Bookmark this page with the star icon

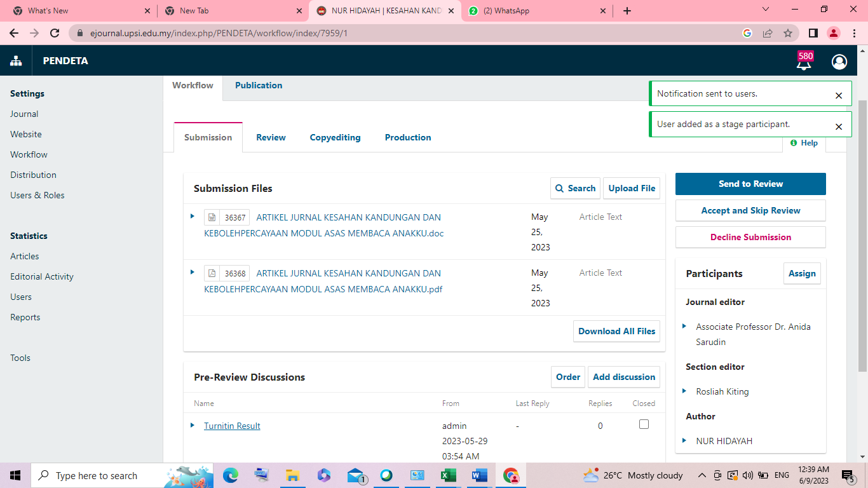(788, 33)
